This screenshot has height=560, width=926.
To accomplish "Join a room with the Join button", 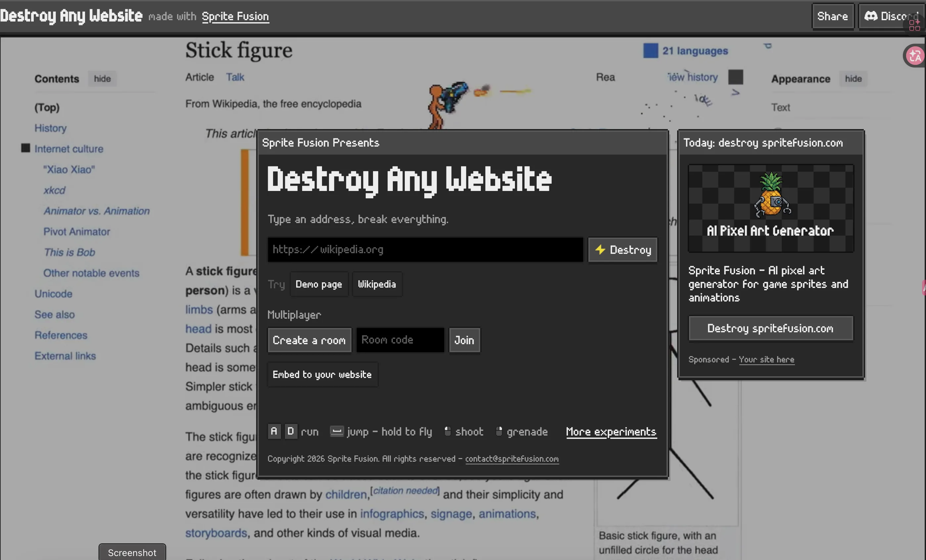I will [x=465, y=340].
